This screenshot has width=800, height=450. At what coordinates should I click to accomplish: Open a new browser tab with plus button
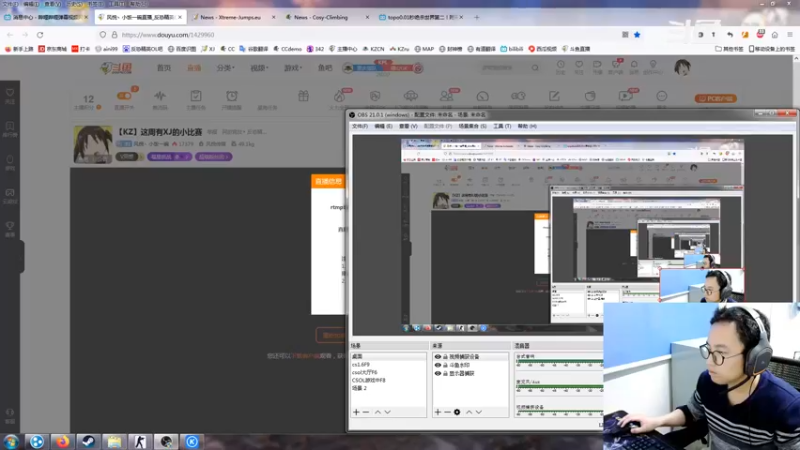(x=477, y=17)
